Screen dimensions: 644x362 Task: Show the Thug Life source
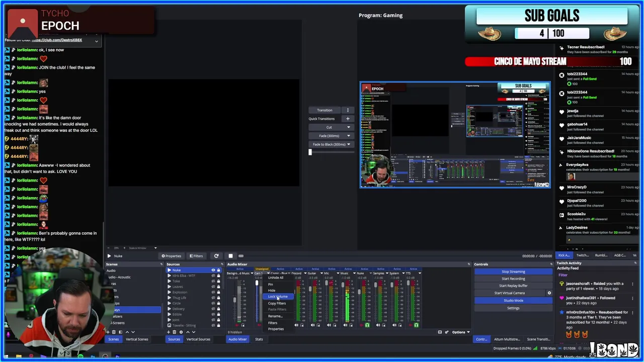(x=213, y=298)
